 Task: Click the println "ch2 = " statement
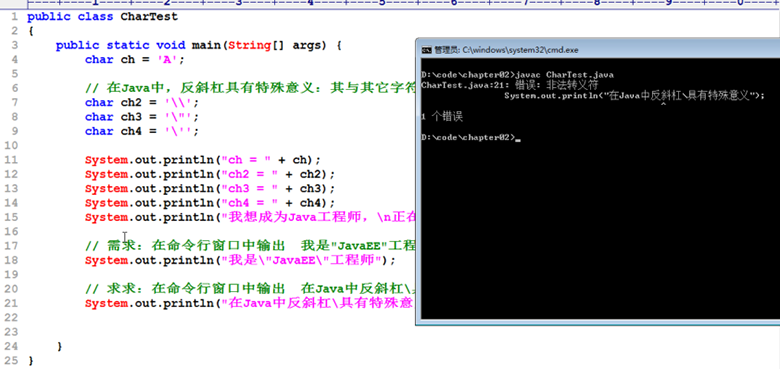[x=210, y=175]
